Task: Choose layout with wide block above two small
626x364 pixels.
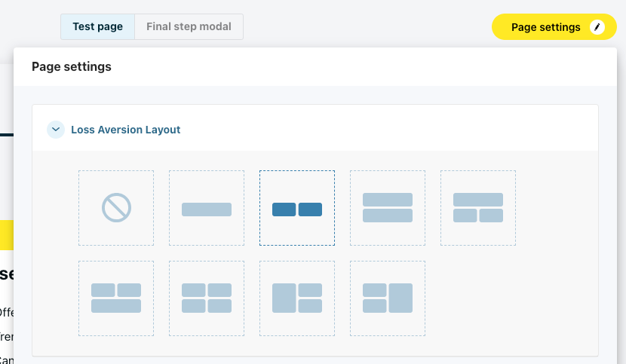Action: (x=478, y=208)
